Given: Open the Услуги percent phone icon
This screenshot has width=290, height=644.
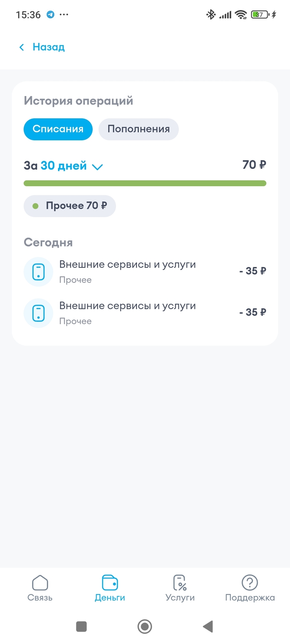Looking at the screenshot, I should point(180,583).
